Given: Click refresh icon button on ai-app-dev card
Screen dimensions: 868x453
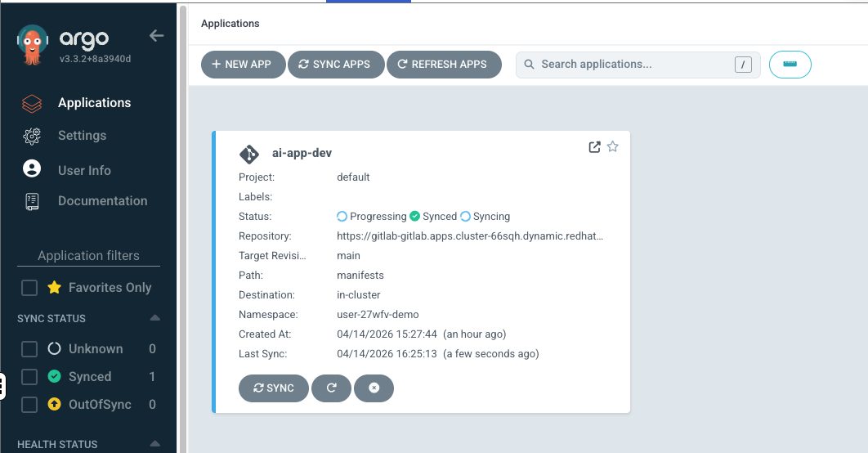Looking at the screenshot, I should [331, 388].
